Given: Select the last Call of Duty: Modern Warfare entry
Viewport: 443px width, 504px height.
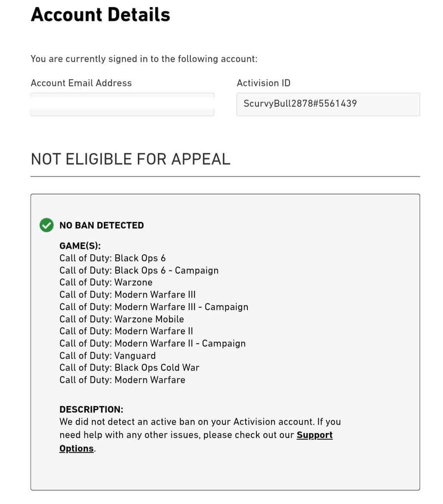Looking at the screenshot, I should pos(122,380).
